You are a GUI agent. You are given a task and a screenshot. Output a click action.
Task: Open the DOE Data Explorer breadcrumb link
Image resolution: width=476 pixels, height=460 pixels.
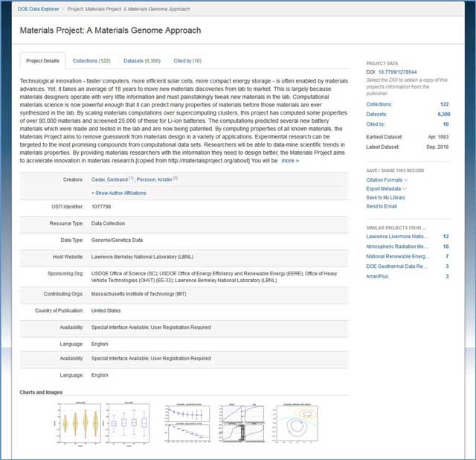(38, 9)
